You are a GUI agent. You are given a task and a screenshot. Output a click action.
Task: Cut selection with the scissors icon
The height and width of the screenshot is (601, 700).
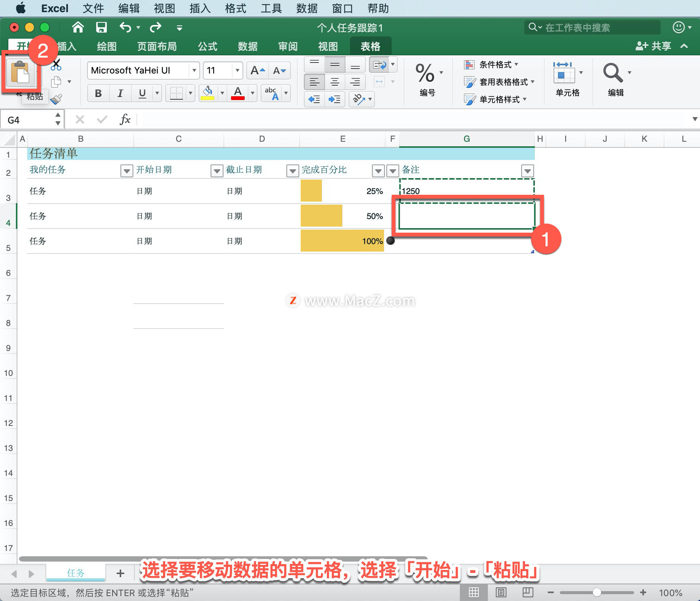[56, 65]
